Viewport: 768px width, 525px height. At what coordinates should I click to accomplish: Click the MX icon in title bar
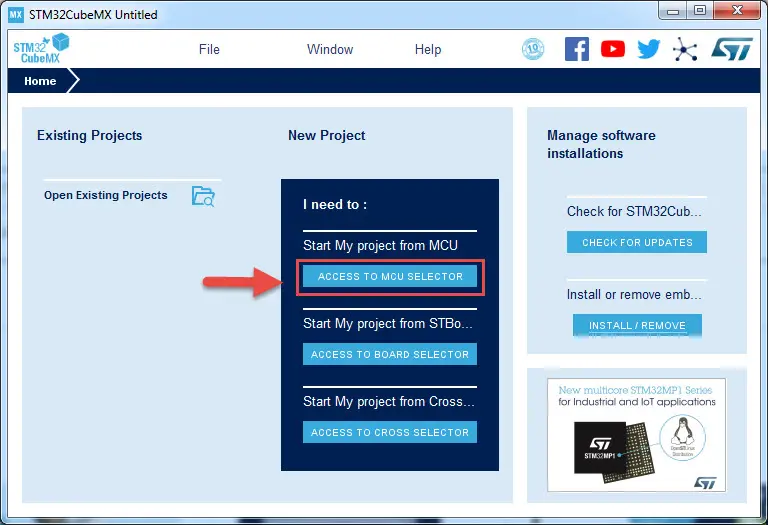16,15
